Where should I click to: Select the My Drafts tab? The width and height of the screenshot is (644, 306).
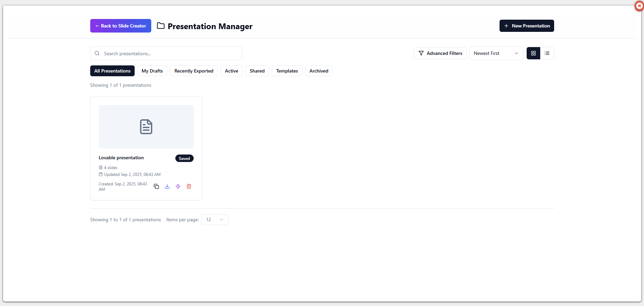(x=152, y=71)
